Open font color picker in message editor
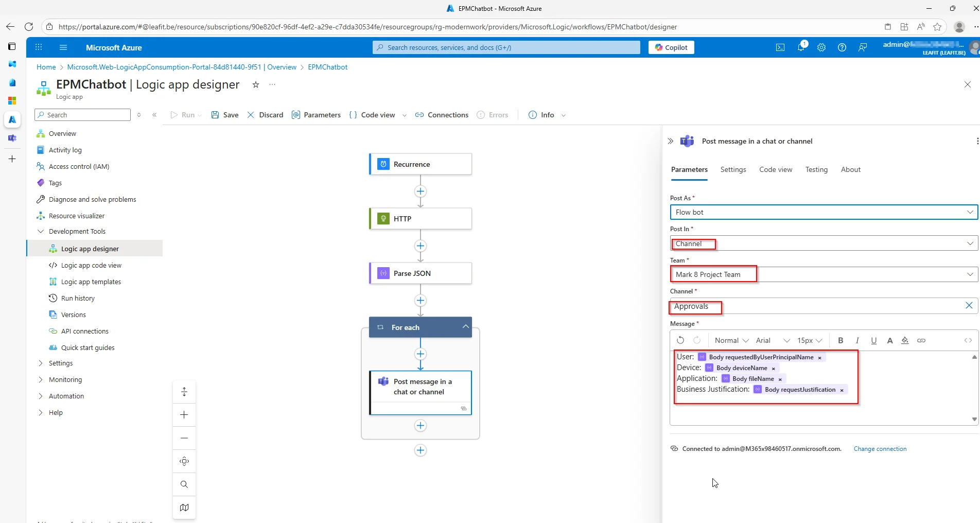The image size is (980, 523). [889, 340]
